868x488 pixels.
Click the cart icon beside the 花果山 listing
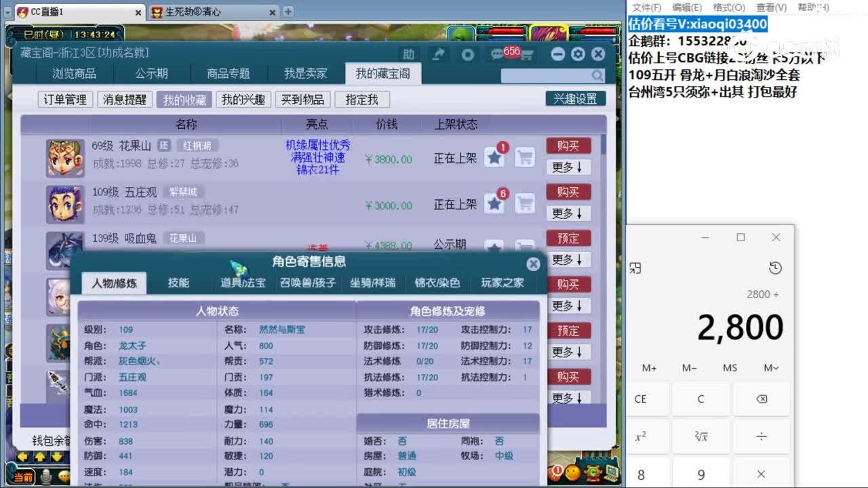pyautogui.click(x=525, y=159)
